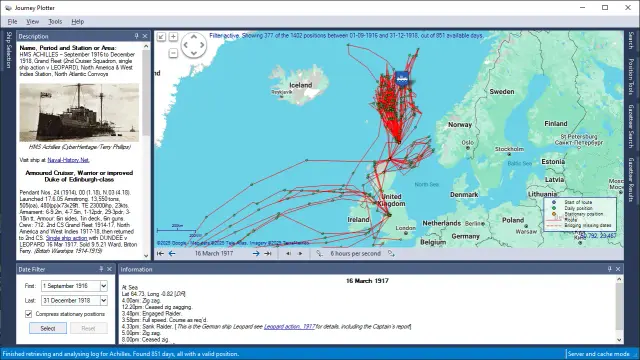Click the 4.33pm Sank Raider log entry
The width and height of the screenshot is (640, 360).
tap(266, 327)
